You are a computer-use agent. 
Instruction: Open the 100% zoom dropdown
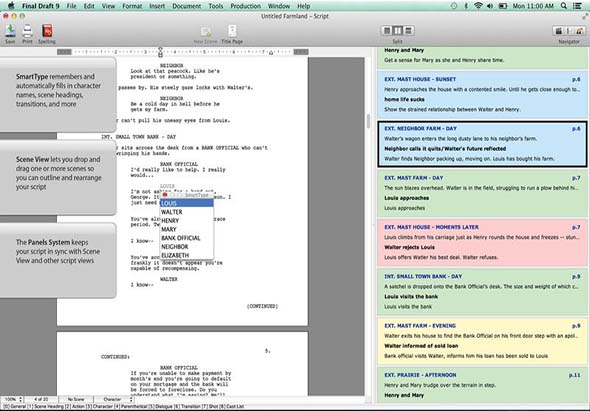12,399
